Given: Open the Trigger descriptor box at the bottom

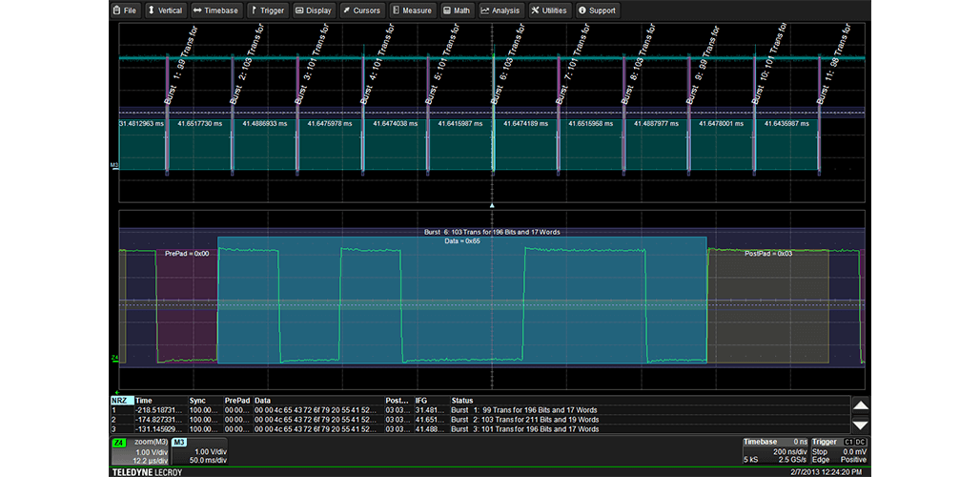Looking at the screenshot, I should coord(841,451).
